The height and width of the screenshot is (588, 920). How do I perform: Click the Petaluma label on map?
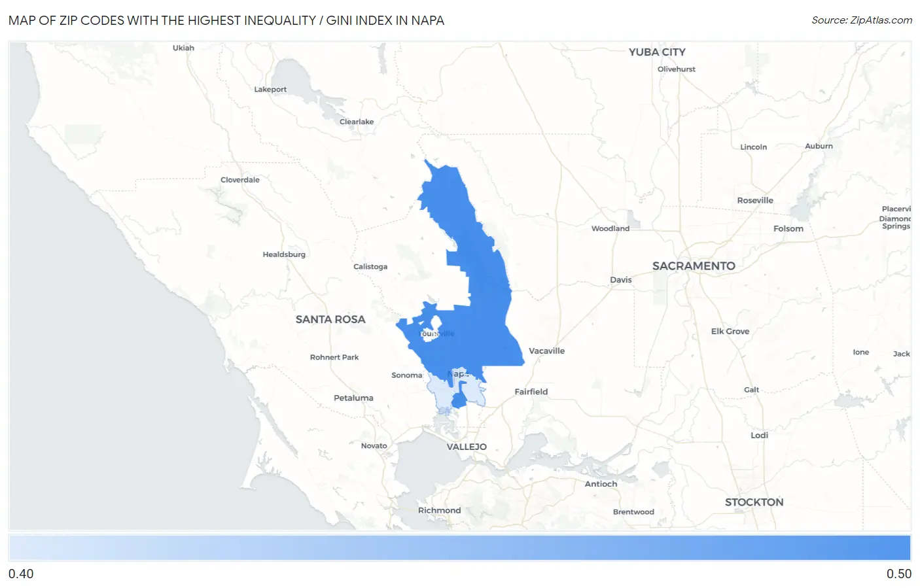click(353, 398)
